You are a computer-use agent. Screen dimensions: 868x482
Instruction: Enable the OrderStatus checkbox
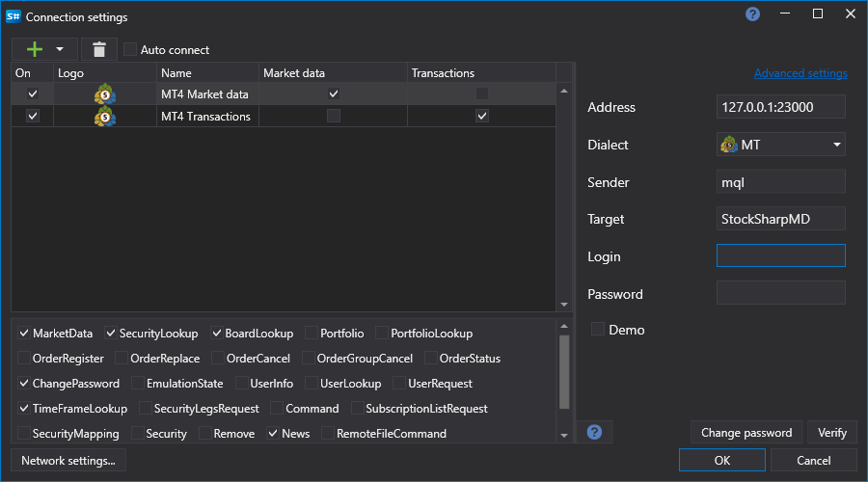(431, 358)
